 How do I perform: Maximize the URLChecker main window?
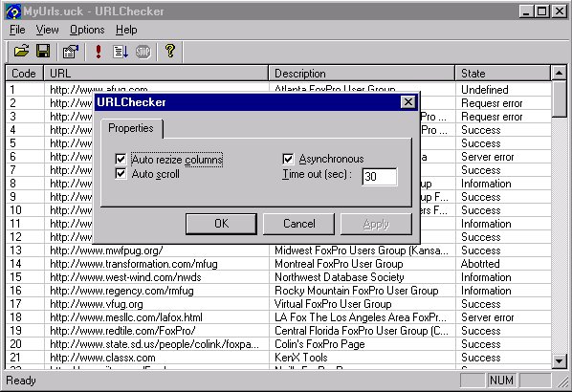point(542,11)
